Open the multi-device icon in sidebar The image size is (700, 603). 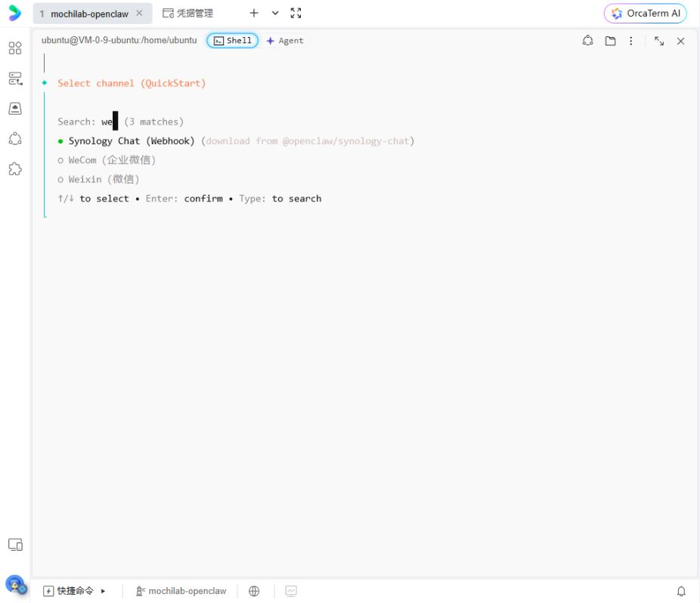(x=15, y=545)
